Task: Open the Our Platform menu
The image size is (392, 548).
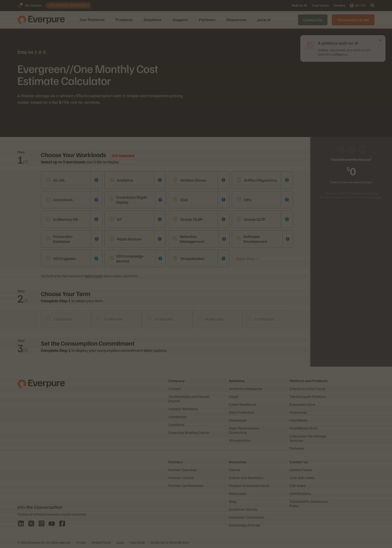Action: click(92, 20)
